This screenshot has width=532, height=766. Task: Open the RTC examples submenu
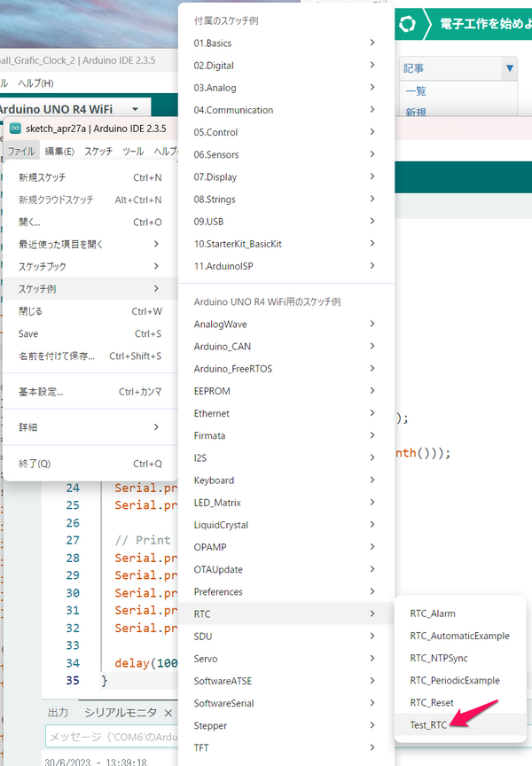pyautogui.click(x=286, y=614)
